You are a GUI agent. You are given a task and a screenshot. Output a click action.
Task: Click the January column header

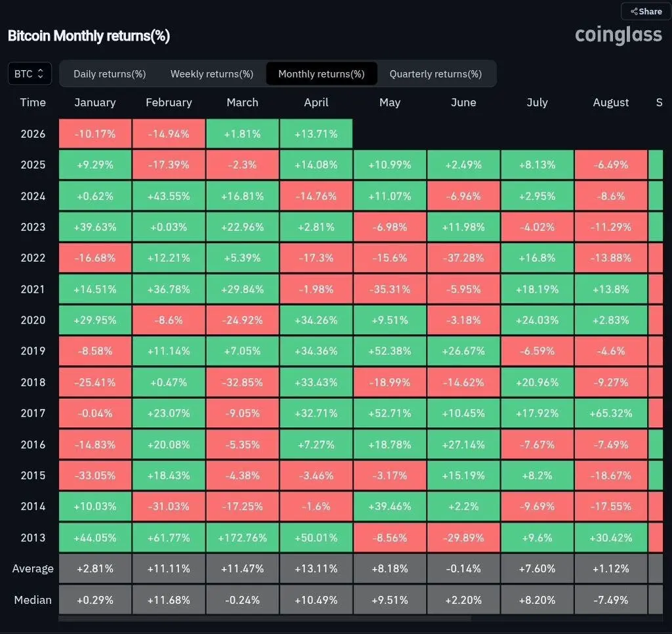tap(95, 102)
